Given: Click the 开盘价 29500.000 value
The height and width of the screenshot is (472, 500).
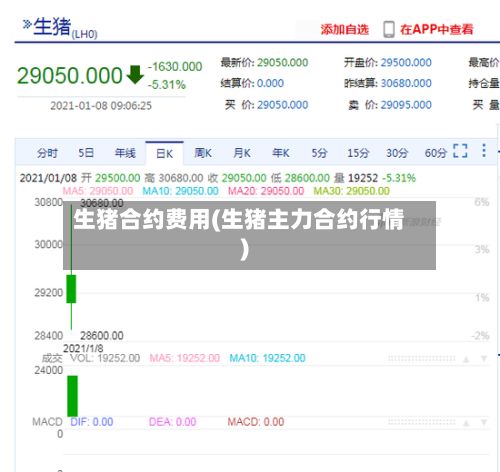Looking at the screenshot, I should 406,63.
